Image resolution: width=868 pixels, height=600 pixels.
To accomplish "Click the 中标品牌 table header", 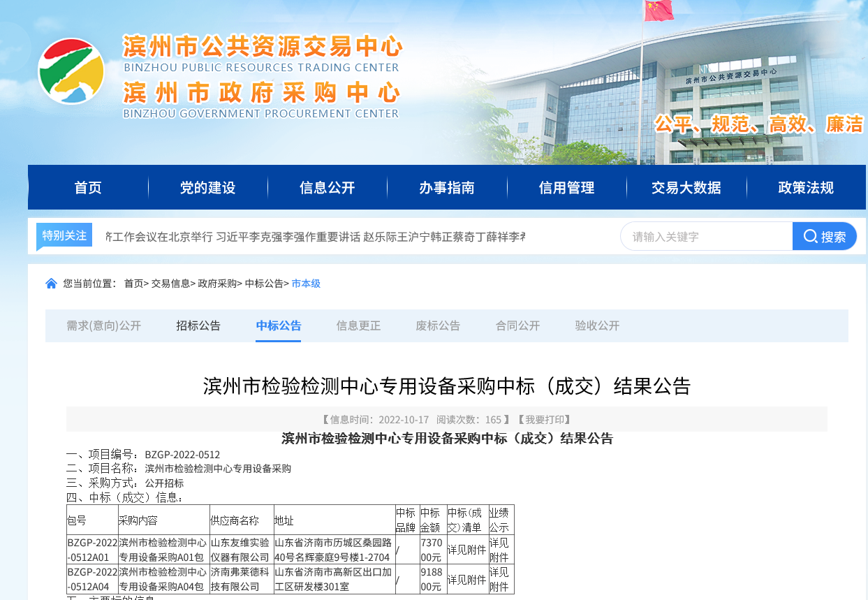I will 406,520.
